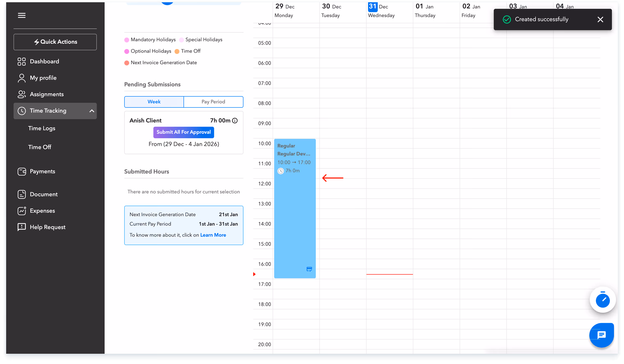Image resolution: width=624 pixels, height=364 pixels.
Task: Dismiss the Created successfully notification
Action: pyautogui.click(x=600, y=19)
